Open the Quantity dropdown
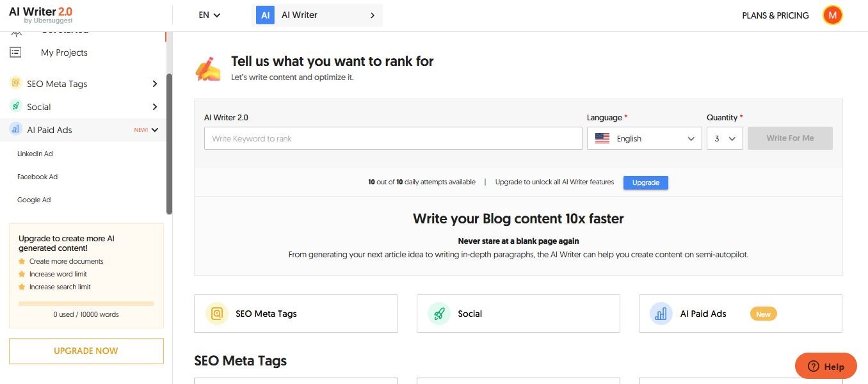 (x=725, y=138)
